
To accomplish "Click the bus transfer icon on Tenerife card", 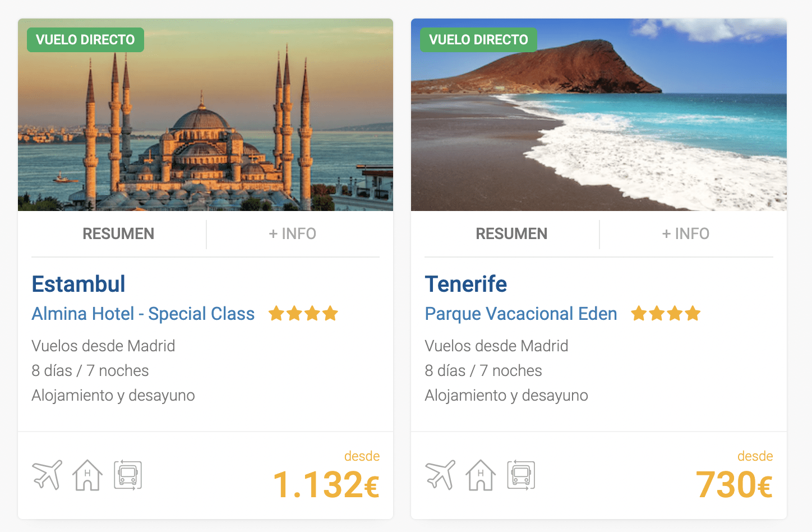I will coord(521,475).
